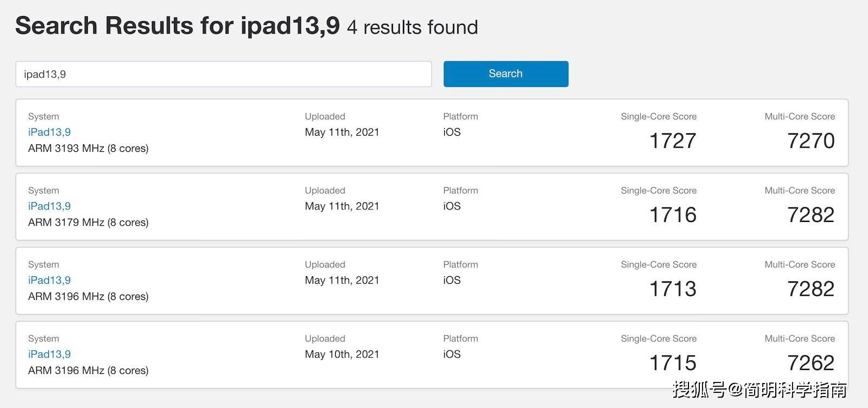
Task: Click the 4 results found text
Action: click(x=412, y=27)
